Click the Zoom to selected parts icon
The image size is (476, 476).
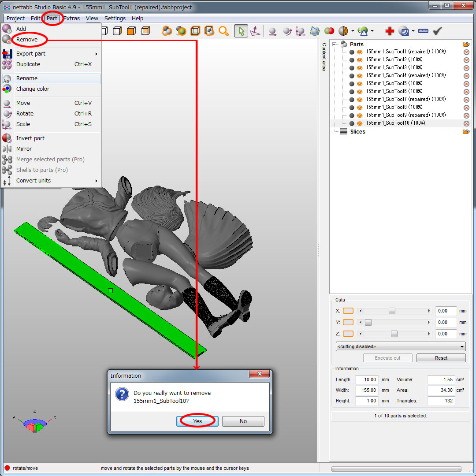coord(181,31)
